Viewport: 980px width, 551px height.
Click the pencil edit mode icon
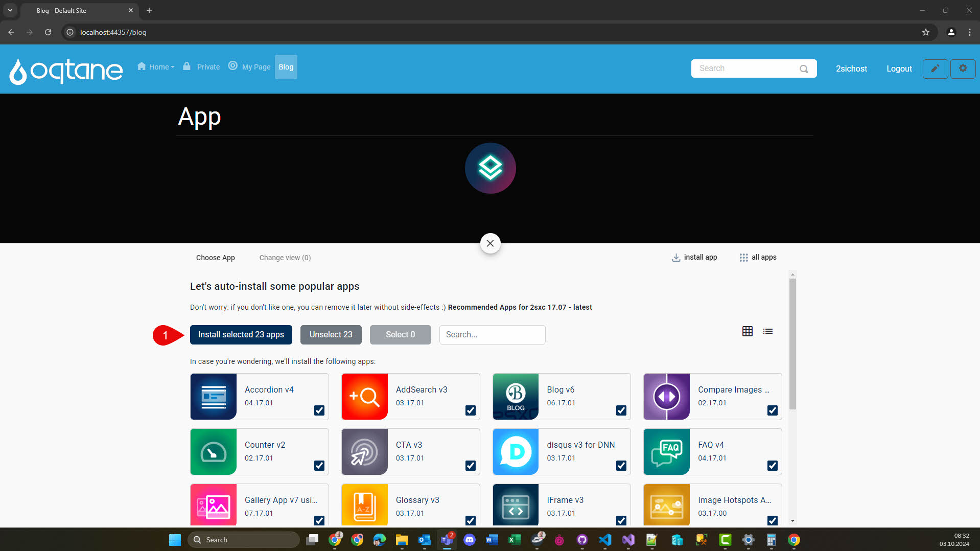point(935,68)
